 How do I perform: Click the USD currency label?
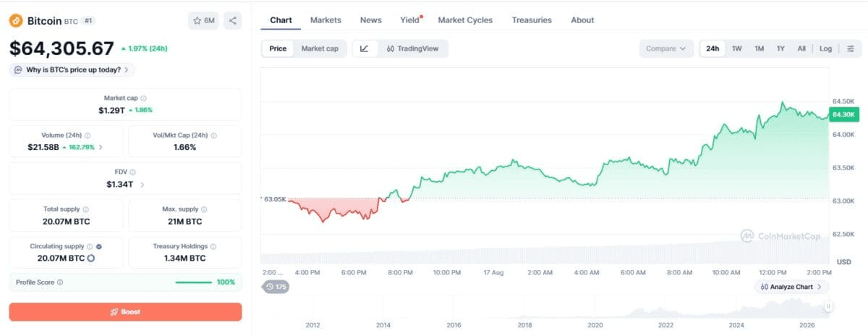843,261
